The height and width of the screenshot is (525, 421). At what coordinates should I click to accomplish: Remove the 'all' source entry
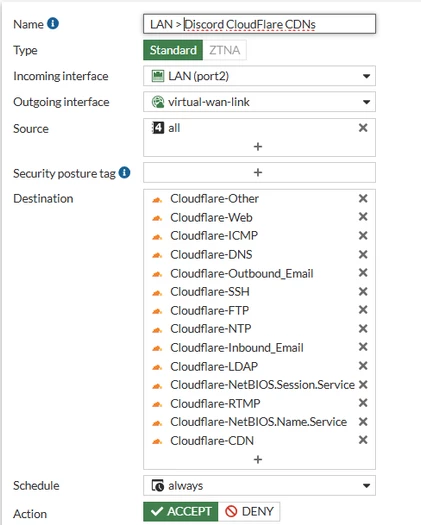[363, 128]
